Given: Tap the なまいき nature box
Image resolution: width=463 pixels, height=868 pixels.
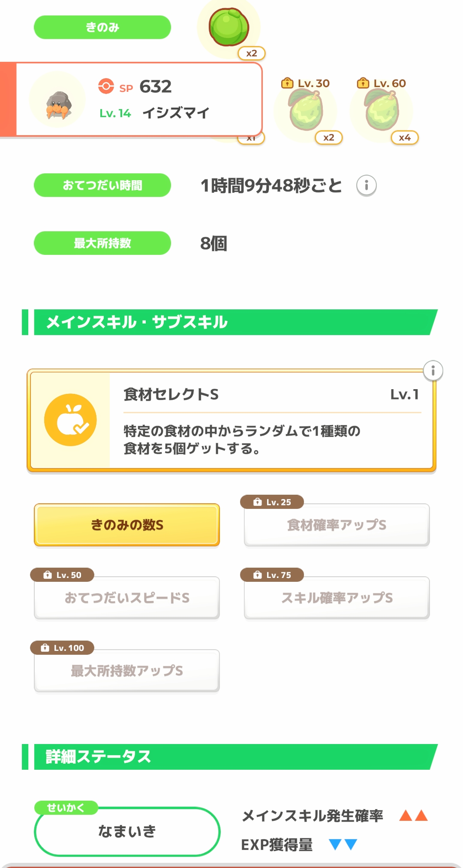Looking at the screenshot, I should (x=127, y=832).
